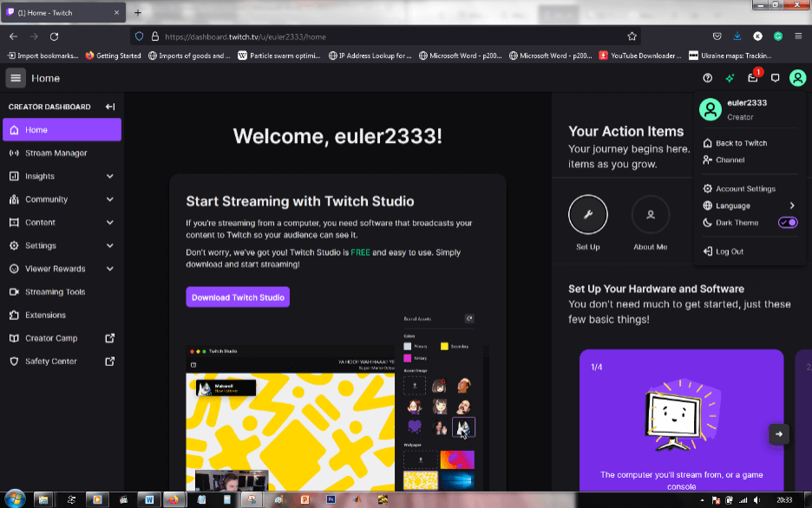Click the Download Twitch Studio button
This screenshot has height=508, width=812.
click(238, 297)
